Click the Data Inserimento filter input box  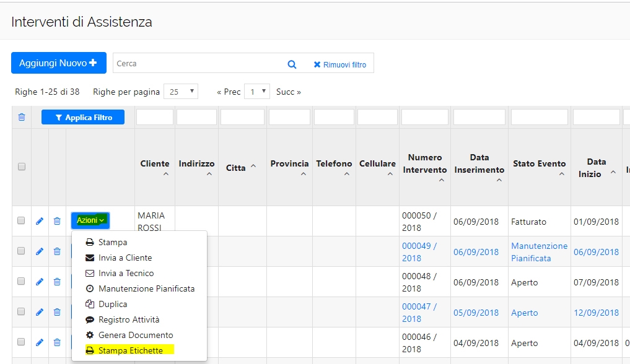click(x=479, y=117)
